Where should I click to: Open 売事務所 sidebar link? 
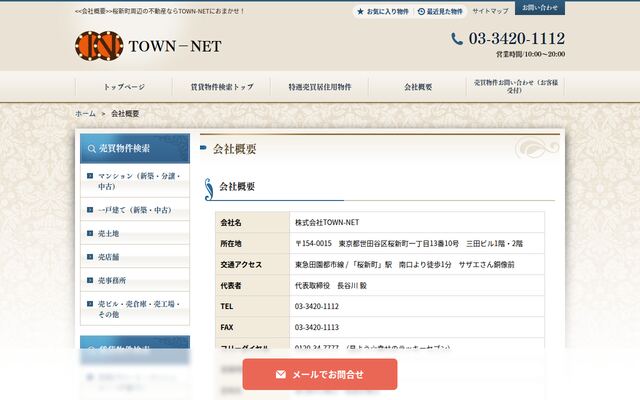click(135, 280)
